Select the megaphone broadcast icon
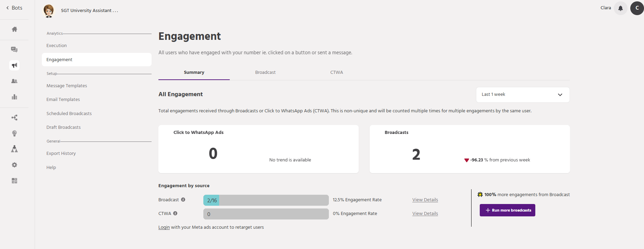This screenshot has height=249, width=644. click(14, 65)
